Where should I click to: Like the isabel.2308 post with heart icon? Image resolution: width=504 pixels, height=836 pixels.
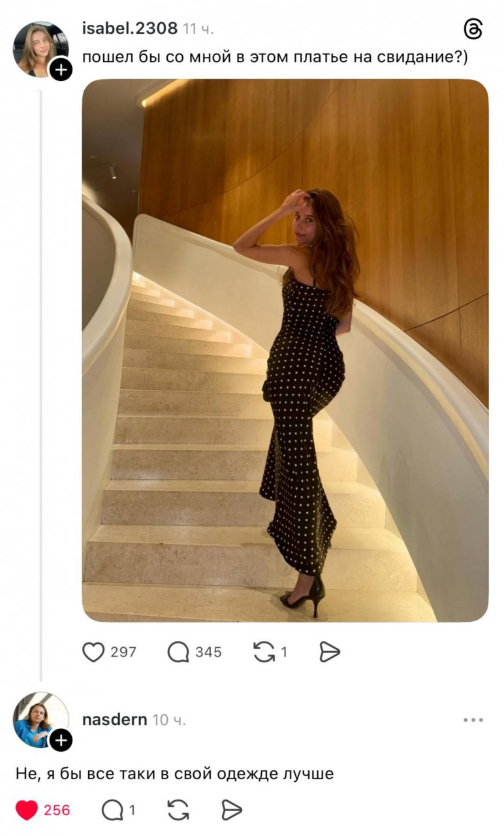[93, 652]
